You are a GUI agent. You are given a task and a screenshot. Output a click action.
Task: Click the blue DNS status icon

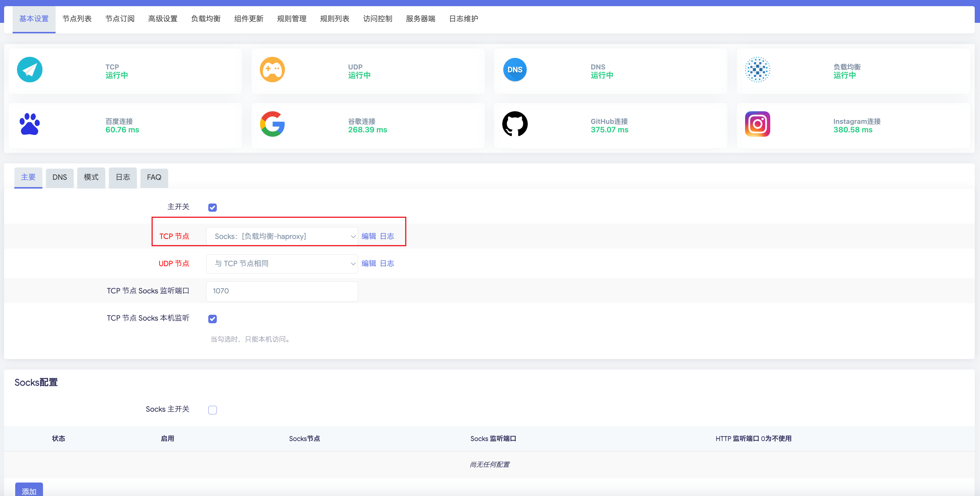coord(515,70)
